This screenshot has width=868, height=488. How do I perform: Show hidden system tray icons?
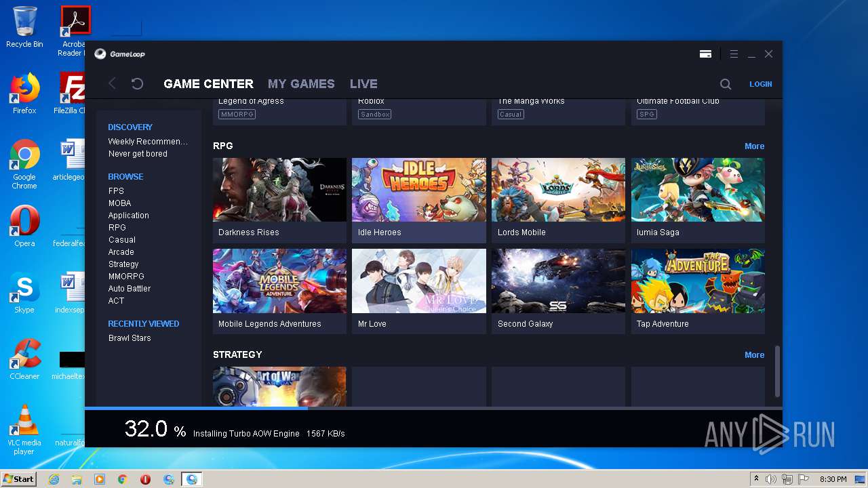(756, 479)
